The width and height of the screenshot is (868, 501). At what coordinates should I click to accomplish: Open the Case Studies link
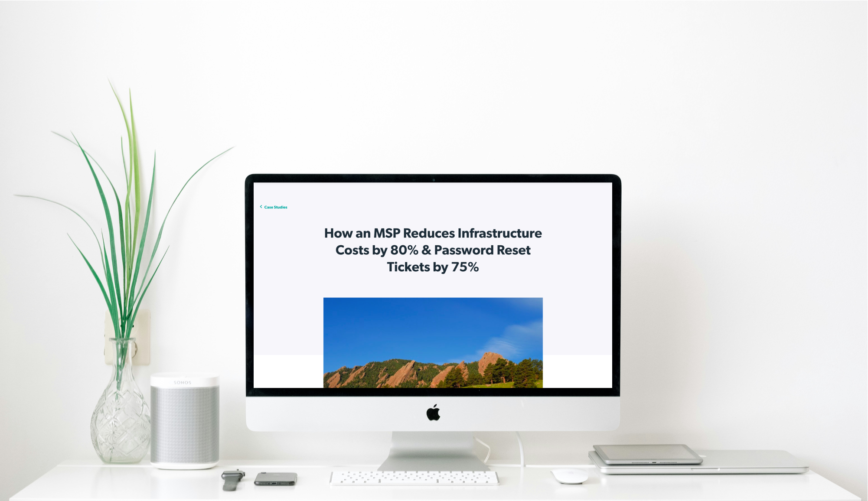pyautogui.click(x=276, y=207)
